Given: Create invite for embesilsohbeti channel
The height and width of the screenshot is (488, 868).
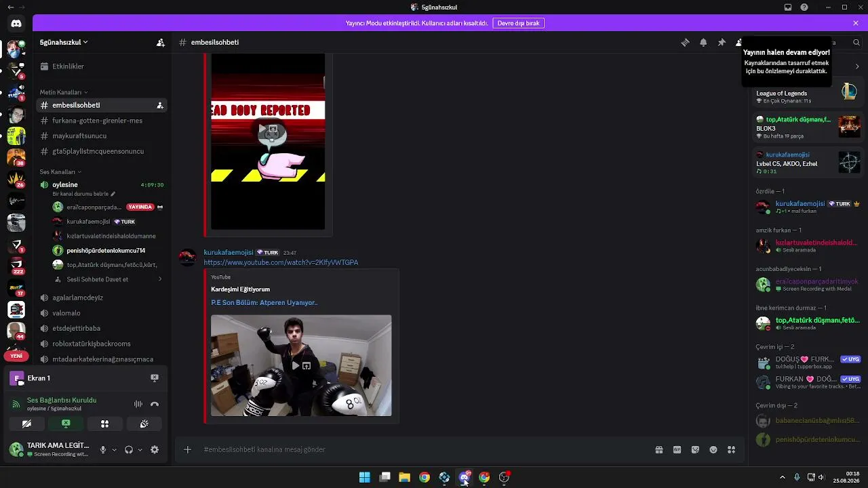Looking at the screenshot, I should (x=160, y=105).
